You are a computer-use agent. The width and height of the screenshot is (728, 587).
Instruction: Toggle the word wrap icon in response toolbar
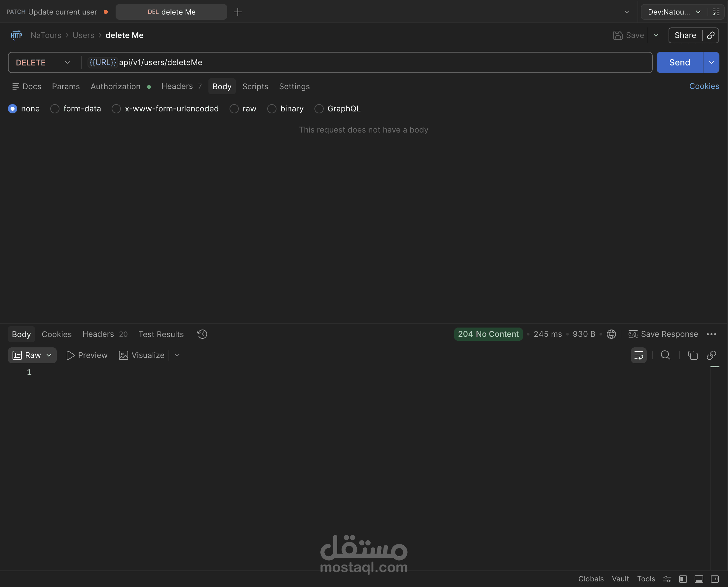coord(638,355)
